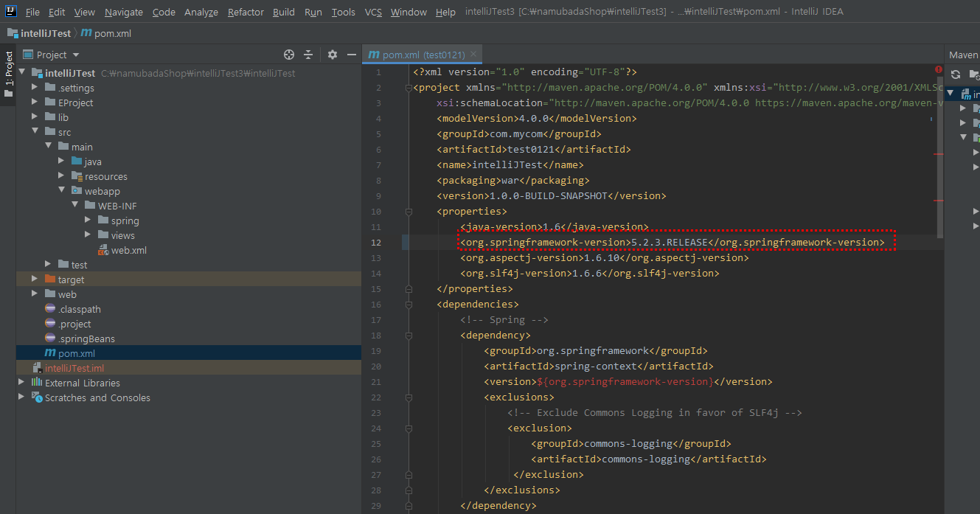Collapse the intelliJTest root tree node

[x=21, y=73]
